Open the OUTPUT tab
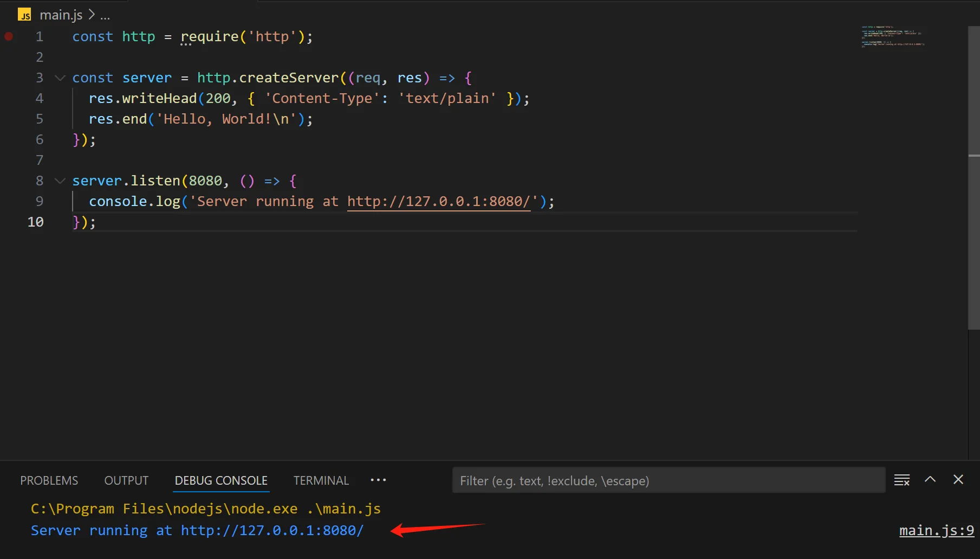This screenshot has height=559, width=980. click(x=126, y=480)
